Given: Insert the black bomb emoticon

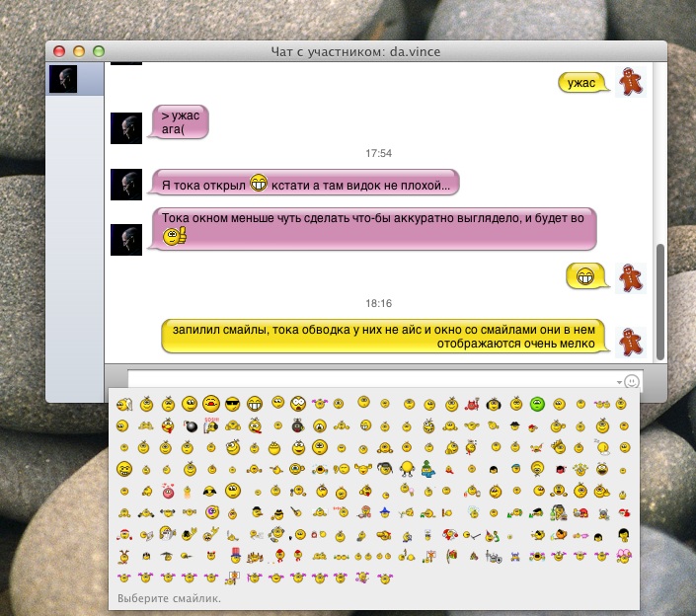Looking at the screenshot, I should point(191,426).
